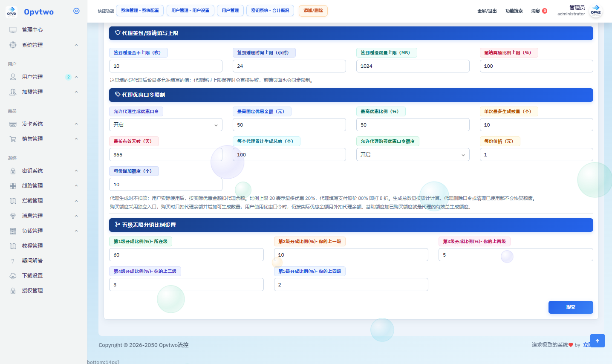
Task: Open 密钥系统 - 合计概况 shortcut
Action: (270, 11)
